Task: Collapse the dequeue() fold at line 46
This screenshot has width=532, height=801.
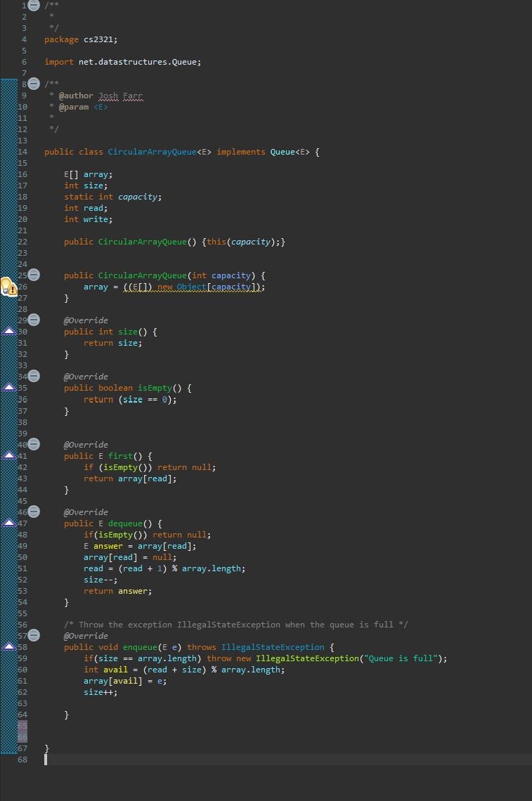Action: [34, 512]
